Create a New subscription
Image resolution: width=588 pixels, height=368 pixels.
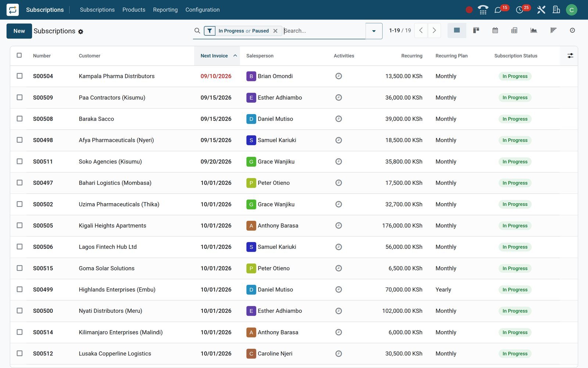(x=19, y=31)
